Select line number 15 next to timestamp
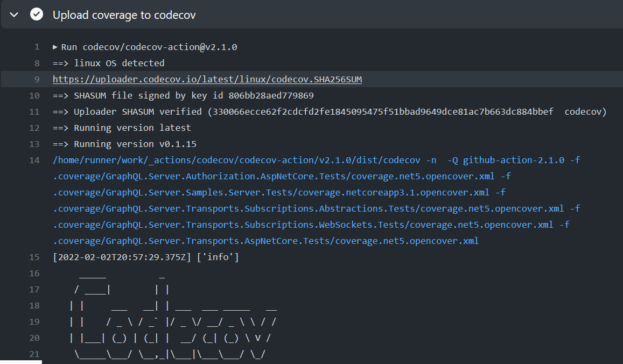The image size is (623, 364). click(x=34, y=257)
